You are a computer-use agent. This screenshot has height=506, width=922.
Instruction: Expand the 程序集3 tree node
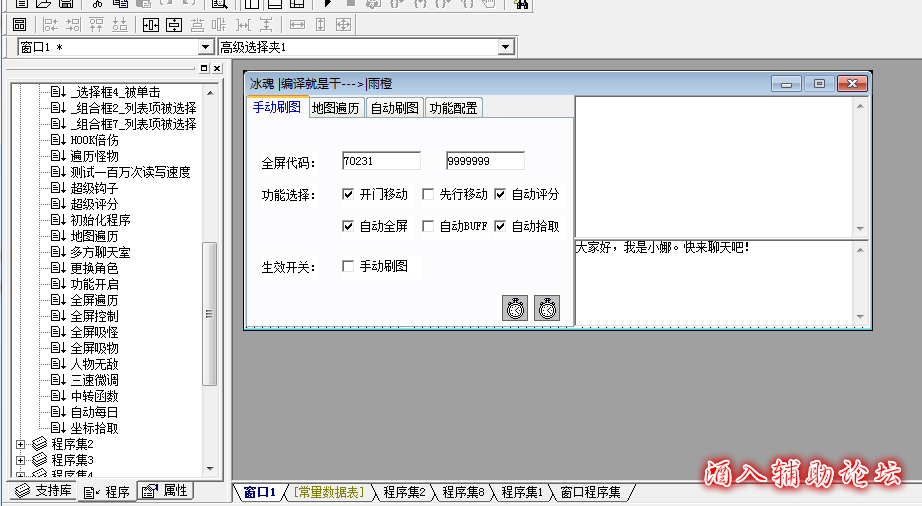[x=21, y=460]
